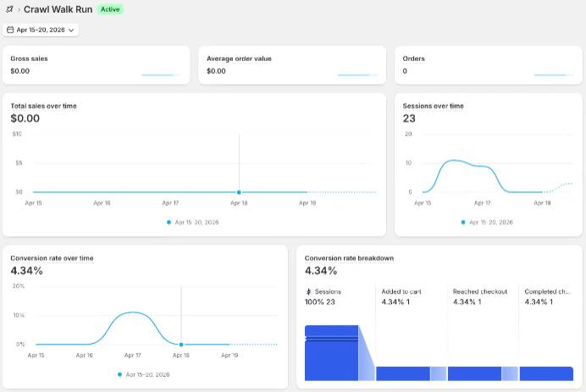Click the Apr 17 label on sessions chart
This screenshot has width=586, height=392.
pyautogui.click(x=482, y=203)
